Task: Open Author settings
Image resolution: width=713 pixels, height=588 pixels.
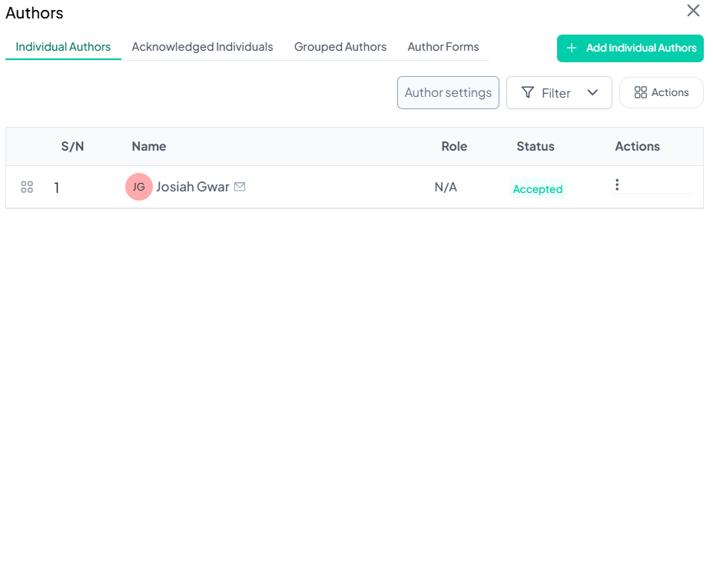Action: pos(448,93)
